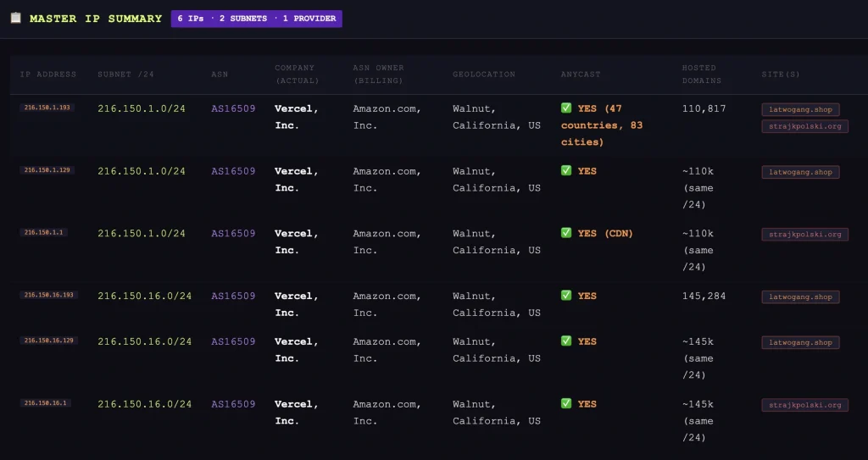Open the AS16509 link in the 216.150.16.193 row
The height and width of the screenshot is (460, 868).
point(233,296)
